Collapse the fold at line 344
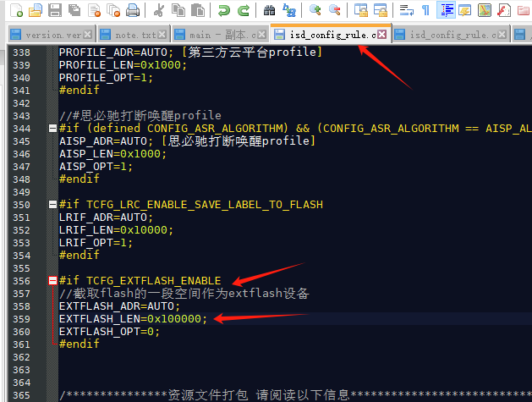532x402 pixels. pos(52,129)
